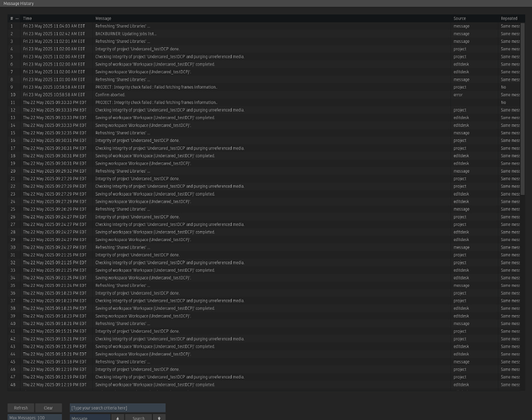Click row number 21 in the list
Viewport: 532px width, 420px height.
click(x=13, y=179)
